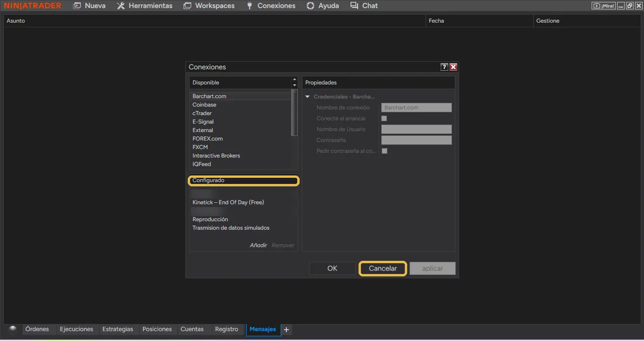Switch to the Ejecuciones tab
The width and height of the screenshot is (644, 341).
pyautogui.click(x=76, y=329)
